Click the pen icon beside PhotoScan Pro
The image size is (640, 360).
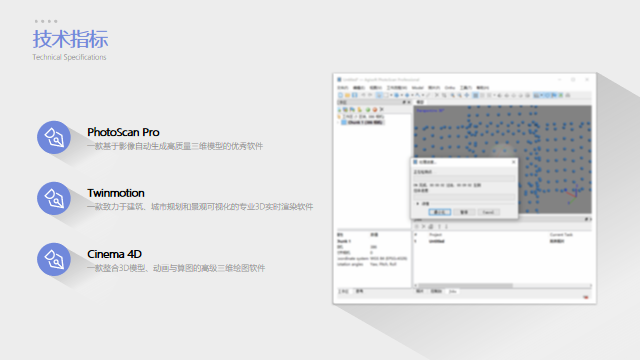point(54,137)
